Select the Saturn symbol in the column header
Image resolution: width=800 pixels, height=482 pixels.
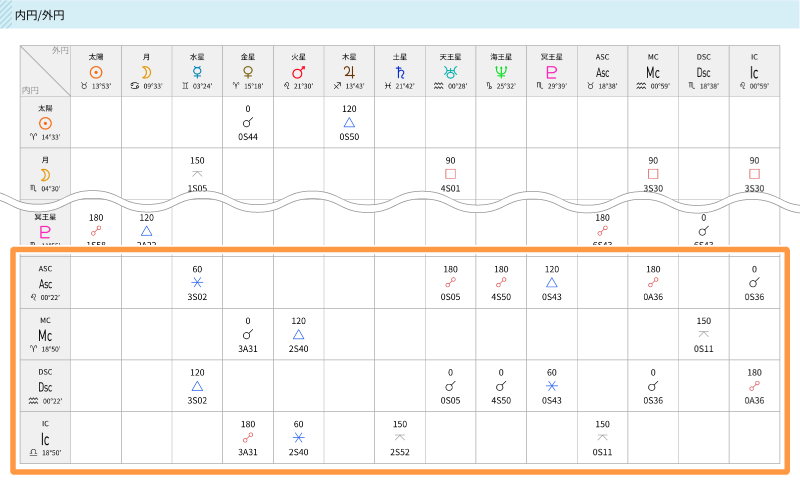[x=400, y=73]
